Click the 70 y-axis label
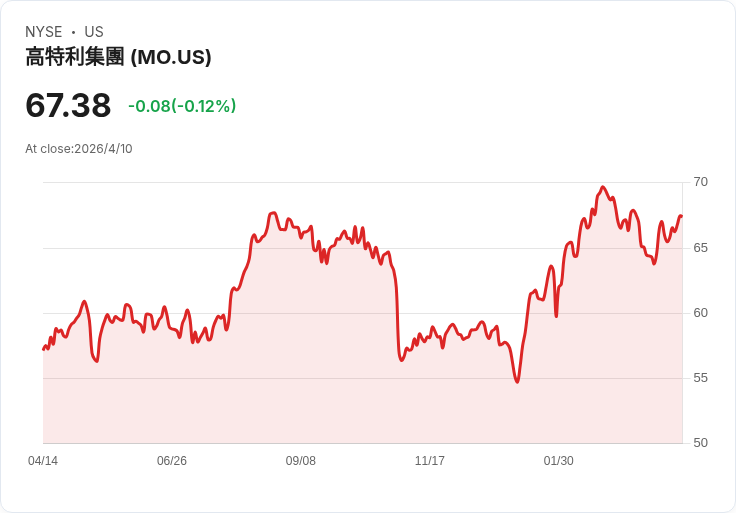This screenshot has width=736, height=513. pos(701,182)
